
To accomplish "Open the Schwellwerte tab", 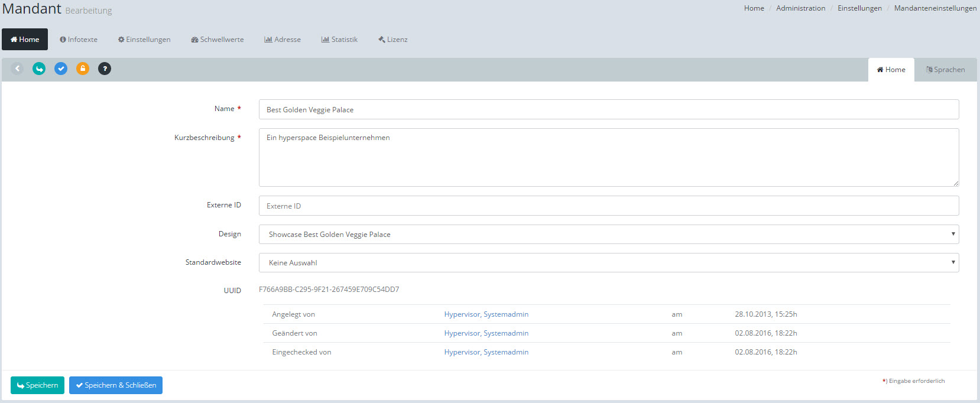I will pos(218,40).
